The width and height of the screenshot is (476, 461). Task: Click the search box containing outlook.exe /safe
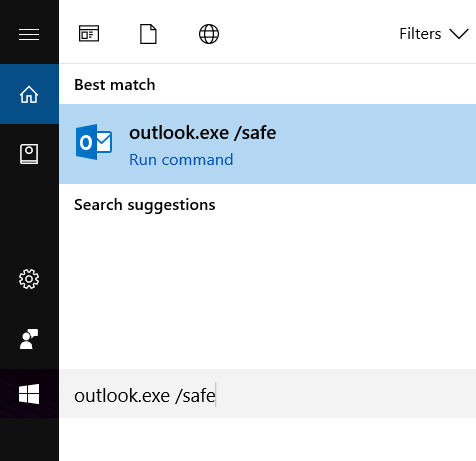[x=267, y=394]
